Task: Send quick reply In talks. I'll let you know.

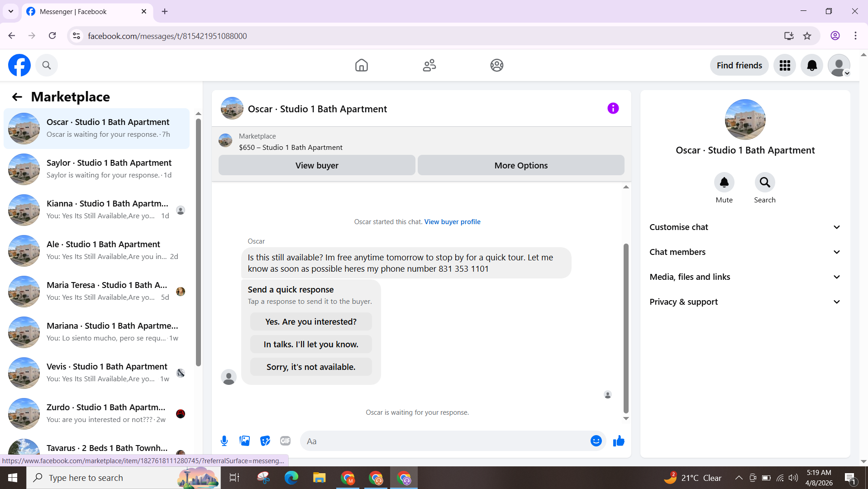Action: [311, 344]
